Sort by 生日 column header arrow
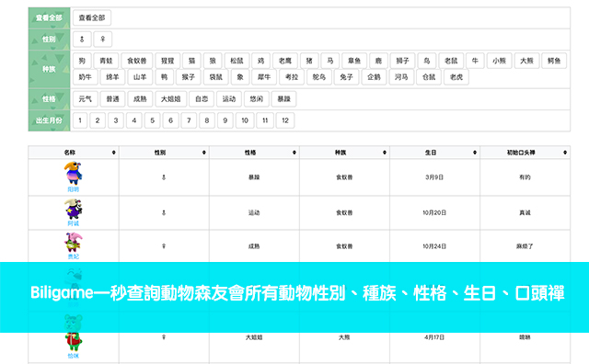 click(475, 153)
